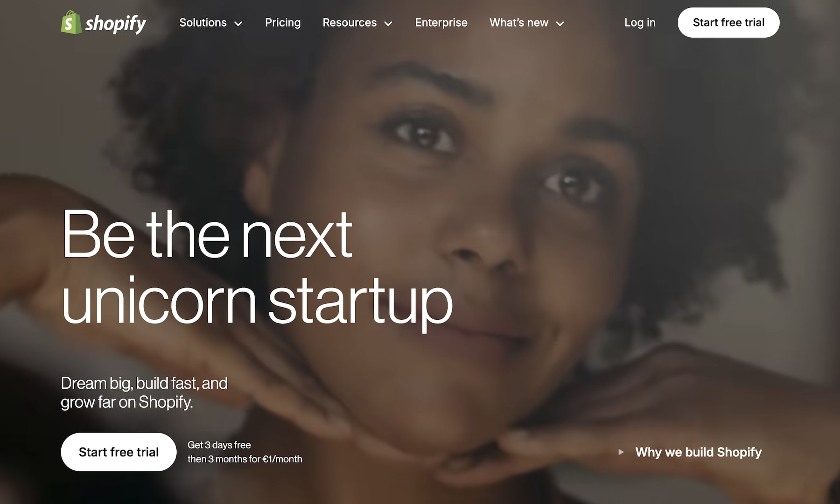Click the then 3 months for €1/month text

click(x=245, y=459)
